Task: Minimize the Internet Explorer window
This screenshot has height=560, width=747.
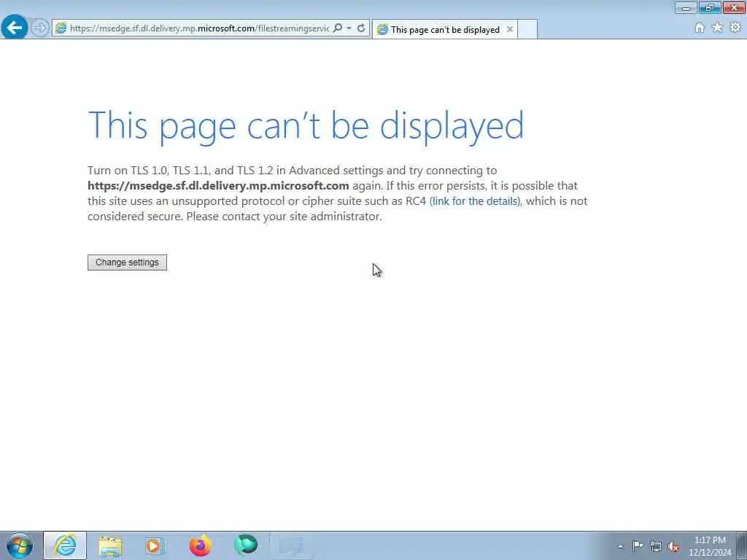Action: (686, 7)
